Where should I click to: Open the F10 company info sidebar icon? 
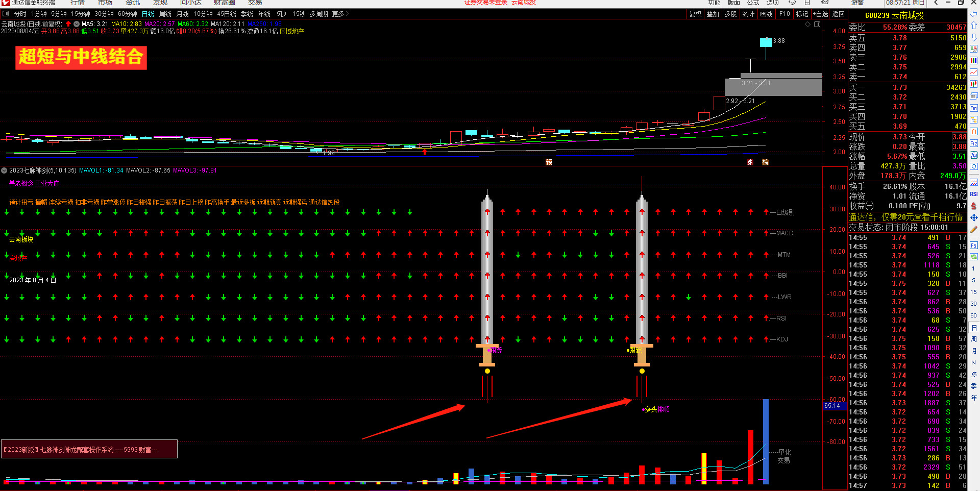(974, 108)
